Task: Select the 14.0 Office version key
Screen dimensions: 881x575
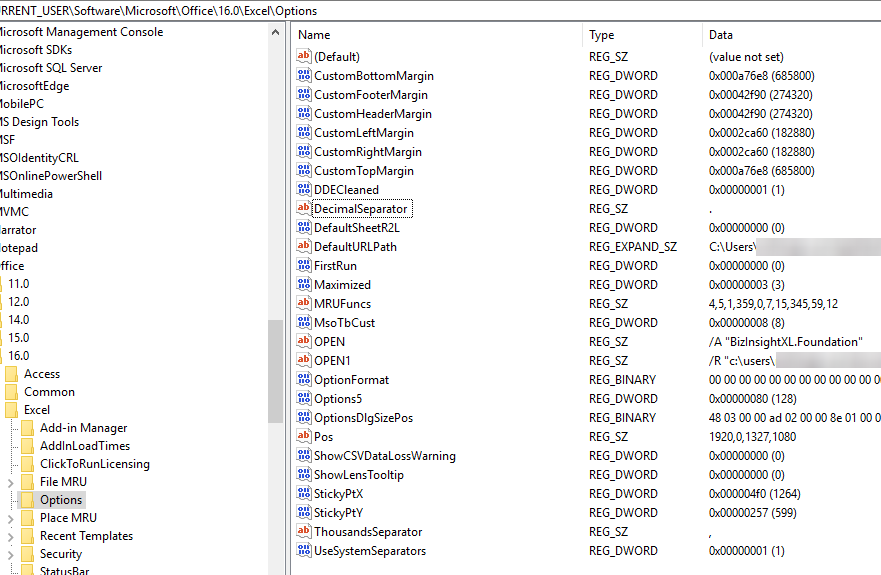Action: tap(19, 320)
